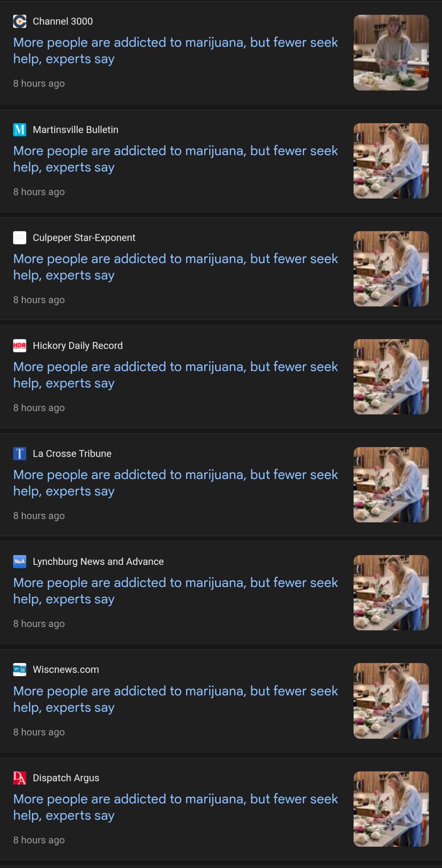442x868 pixels.
Task: Click the Dispatch Argus 'DA' icon
Action: 20,778
